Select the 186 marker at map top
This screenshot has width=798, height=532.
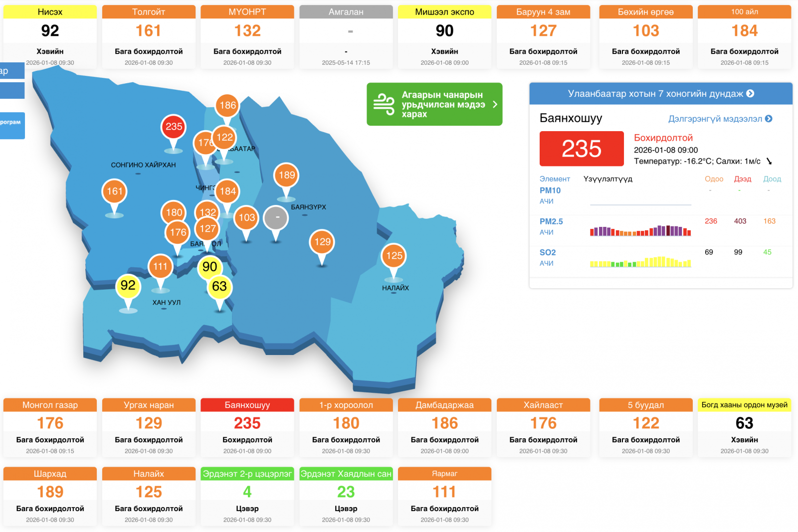pos(227,106)
